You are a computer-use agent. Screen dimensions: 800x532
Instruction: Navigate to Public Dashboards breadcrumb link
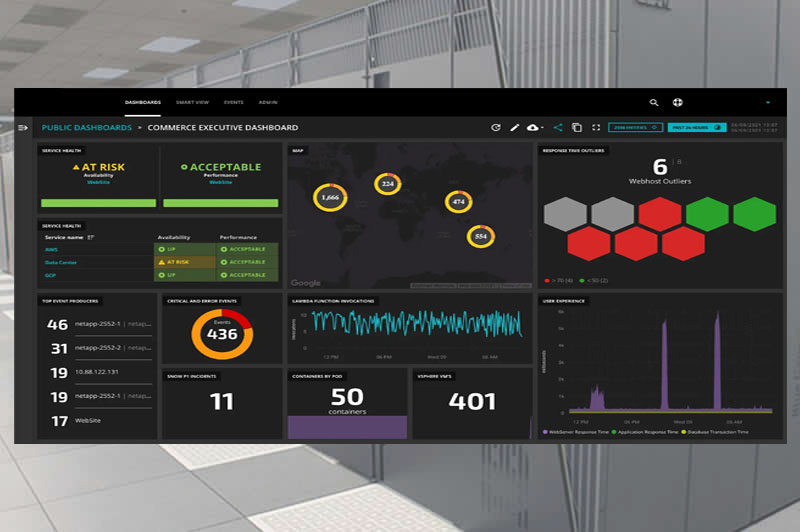pyautogui.click(x=86, y=128)
